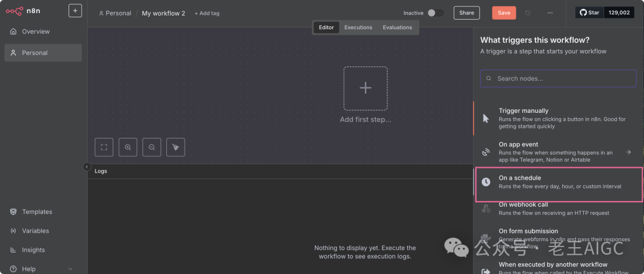Click the n8n logo icon
Image resolution: width=644 pixels, height=274 pixels.
click(14, 11)
